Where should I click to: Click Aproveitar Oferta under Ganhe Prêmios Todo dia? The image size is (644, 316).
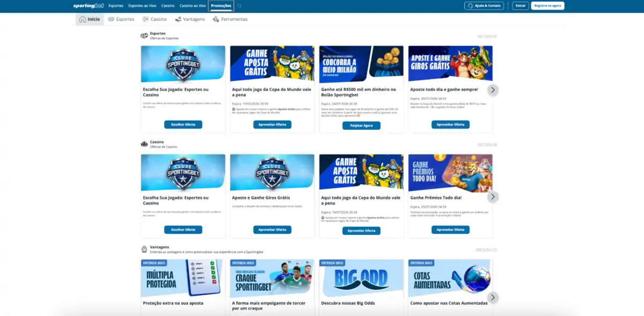click(x=450, y=230)
